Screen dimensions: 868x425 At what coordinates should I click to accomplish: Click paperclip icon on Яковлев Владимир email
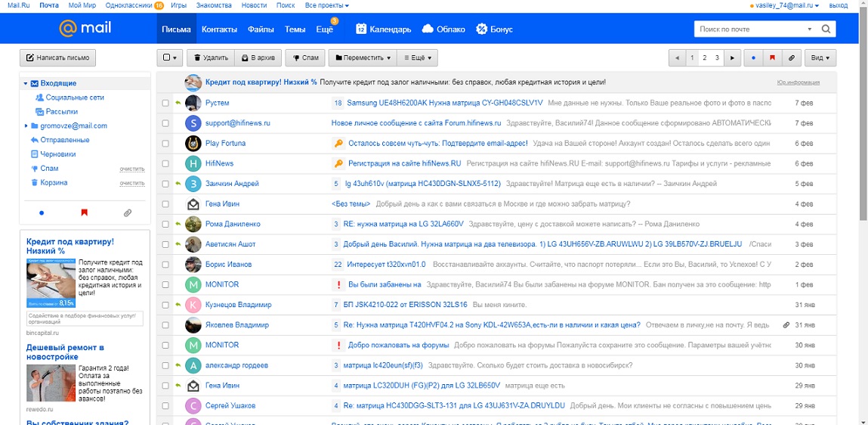coord(786,324)
